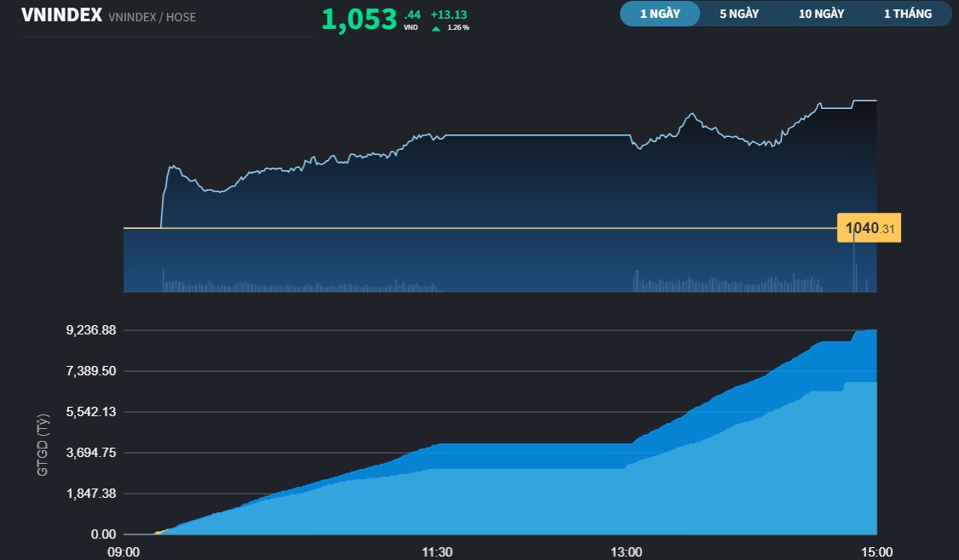Click the +13.13 change amount
959x560 pixels.
(451, 14)
